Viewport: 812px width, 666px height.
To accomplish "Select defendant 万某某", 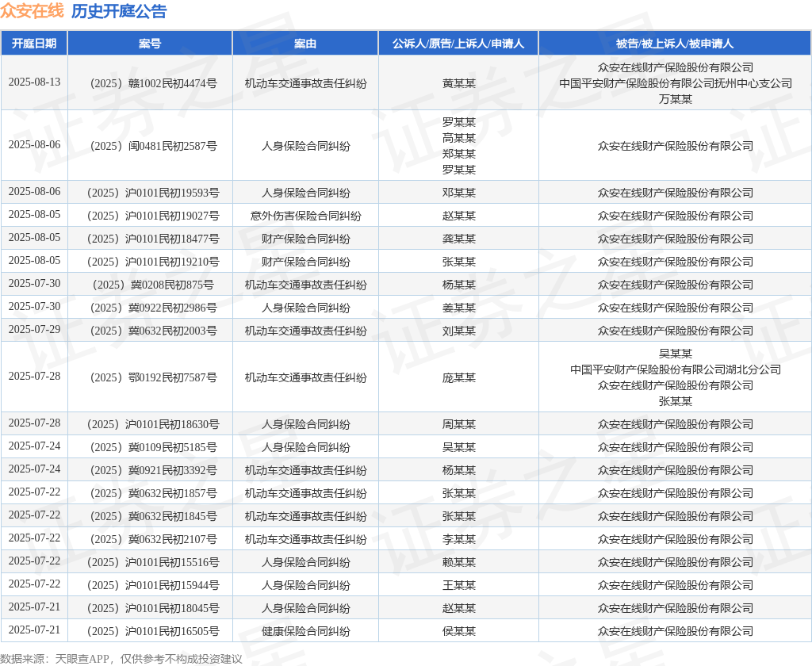I will pos(676,99).
